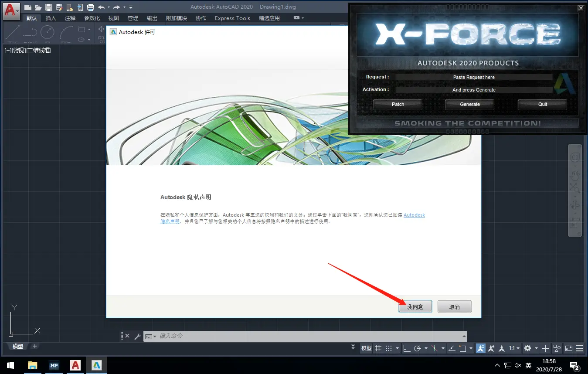Toggle drawing grid display in status bar
Screen dimensions: 588x374
tap(378, 348)
